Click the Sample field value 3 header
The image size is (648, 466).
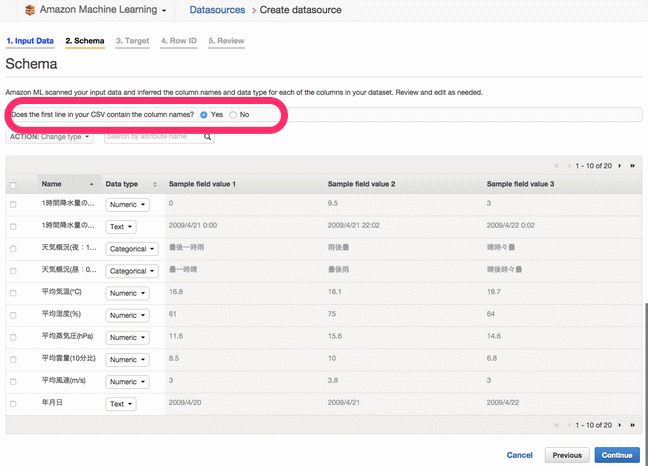pyautogui.click(x=520, y=184)
